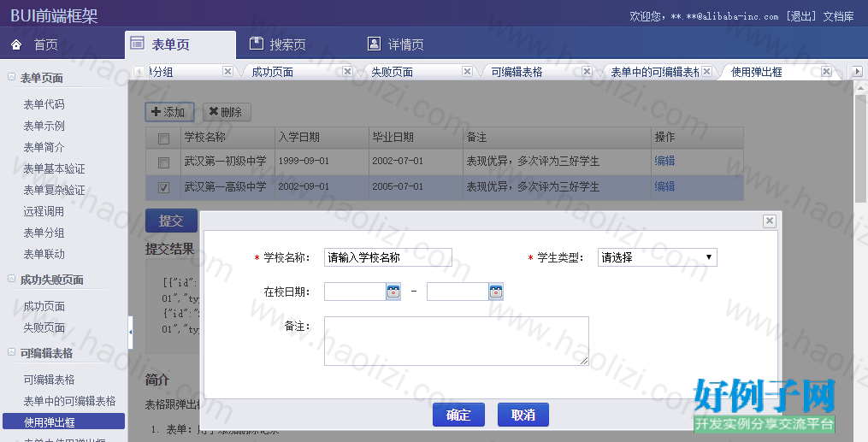Open 表单基本验证 in sidebar
868x442 pixels.
pos(54,168)
